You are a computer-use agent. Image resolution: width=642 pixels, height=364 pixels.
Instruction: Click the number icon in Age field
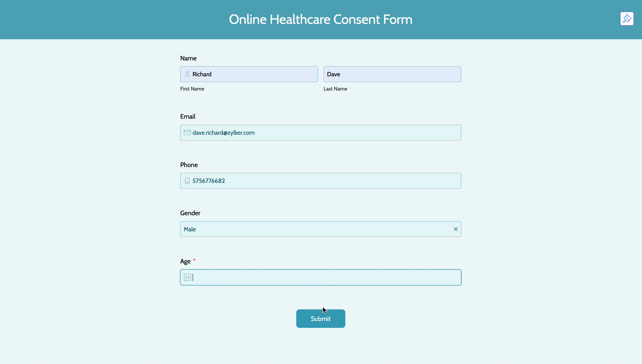(187, 277)
